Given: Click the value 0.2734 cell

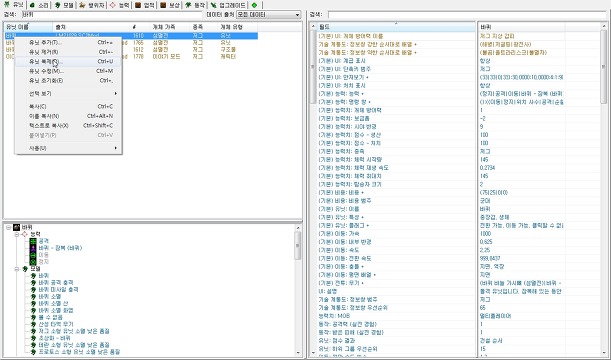Looking at the screenshot, I should (521, 168).
